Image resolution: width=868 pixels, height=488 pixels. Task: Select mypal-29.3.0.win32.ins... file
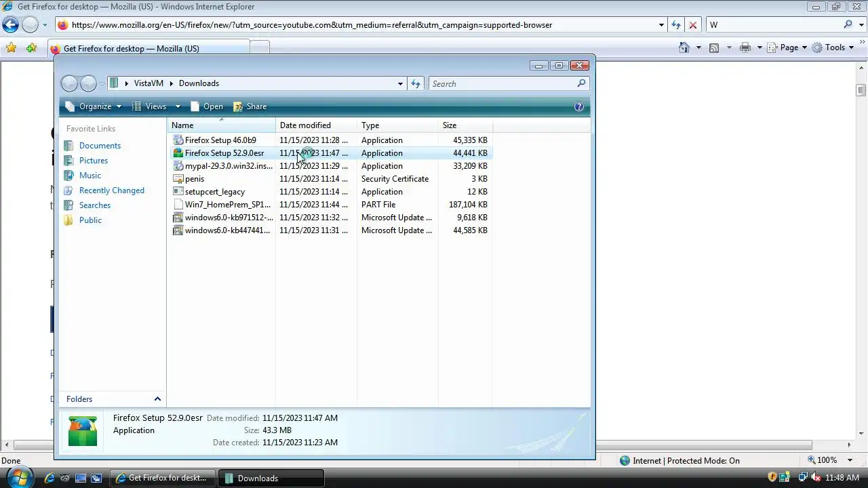[229, 166]
